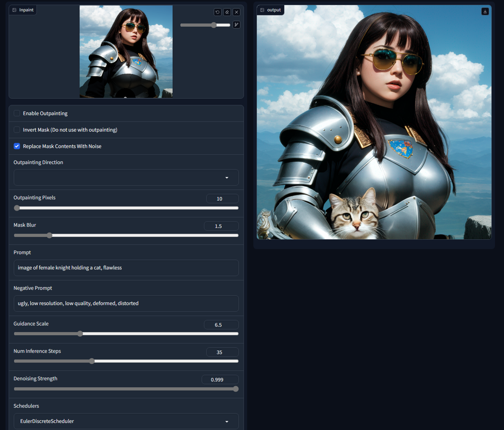Click inside the Prompt text field
Image resolution: width=504 pixels, height=430 pixels.
[126, 268]
